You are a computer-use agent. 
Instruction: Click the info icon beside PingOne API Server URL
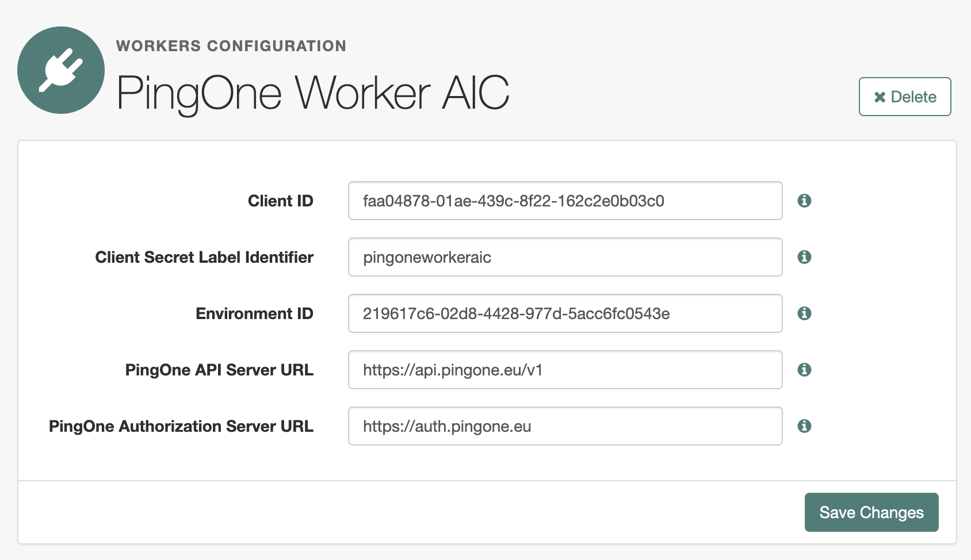(x=805, y=370)
